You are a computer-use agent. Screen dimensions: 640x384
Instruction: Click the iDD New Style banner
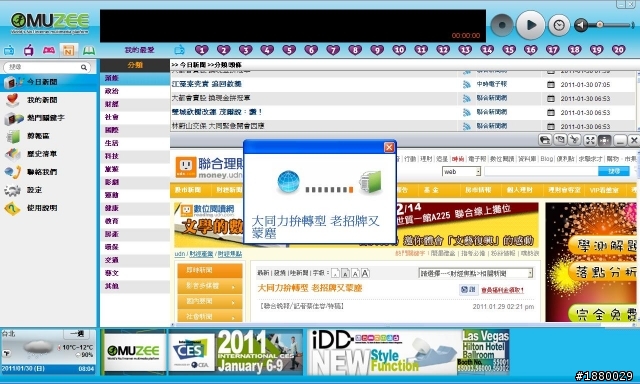(x=408, y=352)
